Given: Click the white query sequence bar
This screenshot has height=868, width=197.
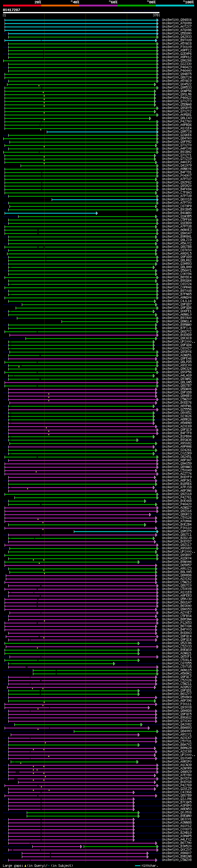Looking at the screenshot, I should pyautogui.click(x=81, y=13).
